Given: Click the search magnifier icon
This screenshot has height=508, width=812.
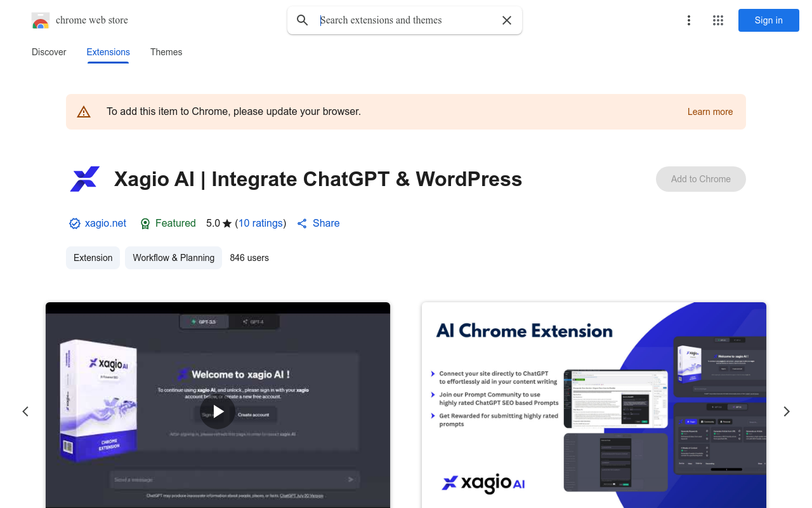Looking at the screenshot, I should (303, 20).
